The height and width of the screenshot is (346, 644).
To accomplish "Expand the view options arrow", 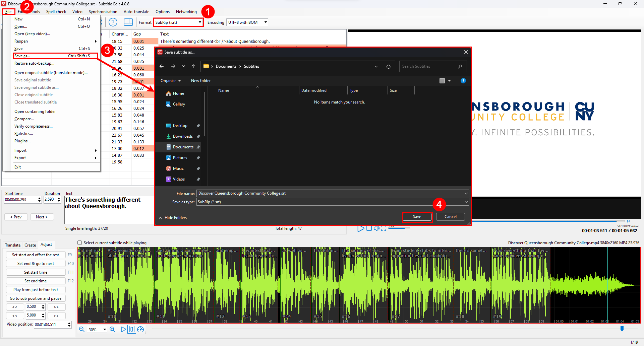I will [449, 81].
